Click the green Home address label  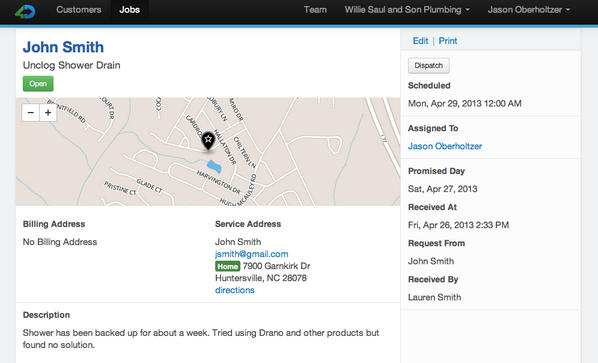228,266
